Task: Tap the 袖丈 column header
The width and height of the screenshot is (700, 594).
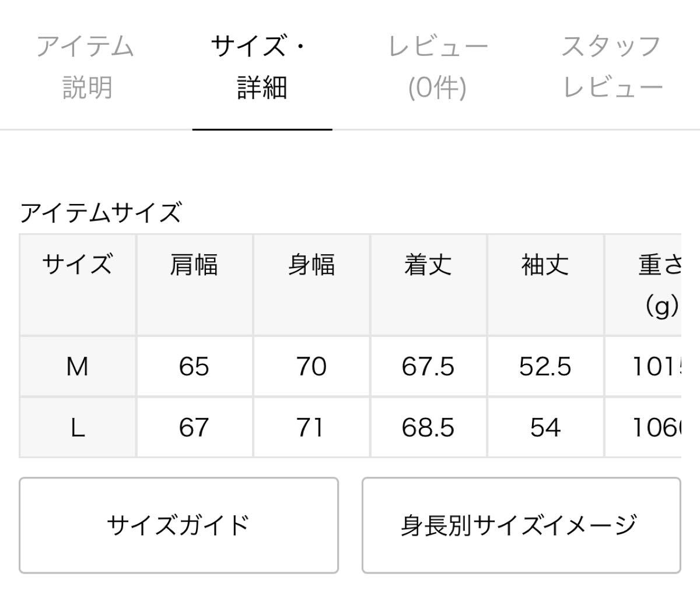Action: [x=545, y=266]
